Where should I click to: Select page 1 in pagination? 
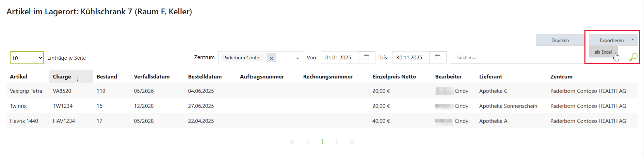click(322, 142)
